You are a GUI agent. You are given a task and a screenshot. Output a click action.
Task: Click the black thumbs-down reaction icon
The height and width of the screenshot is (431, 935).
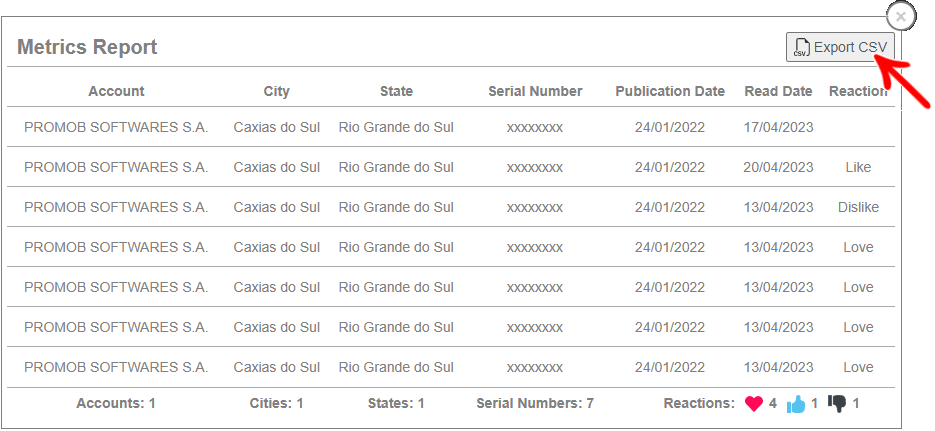click(837, 404)
